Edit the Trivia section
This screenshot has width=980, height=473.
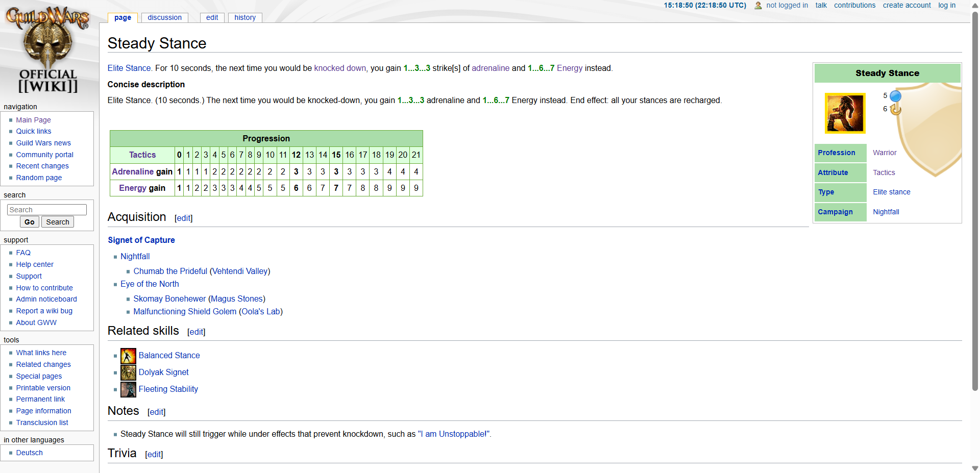[x=154, y=454]
